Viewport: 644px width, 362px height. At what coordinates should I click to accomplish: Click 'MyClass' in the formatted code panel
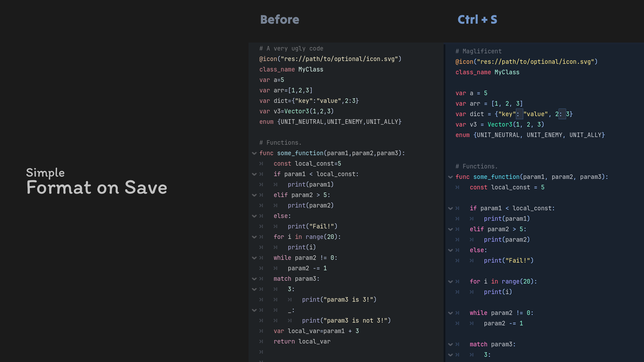pos(506,72)
